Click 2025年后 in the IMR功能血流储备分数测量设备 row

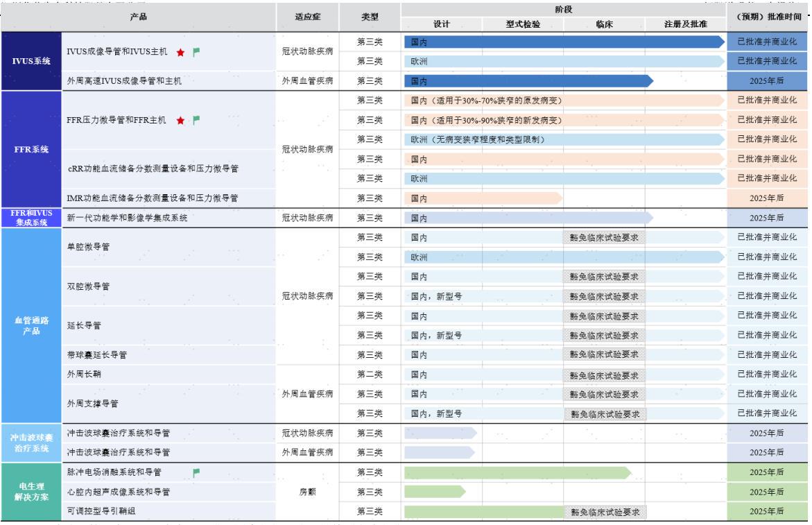click(x=766, y=198)
